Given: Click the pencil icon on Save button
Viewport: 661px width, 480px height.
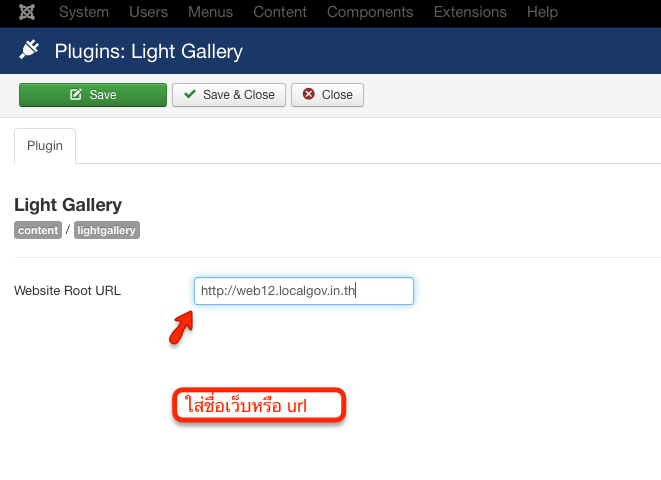Looking at the screenshot, I should [x=75, y=94].
